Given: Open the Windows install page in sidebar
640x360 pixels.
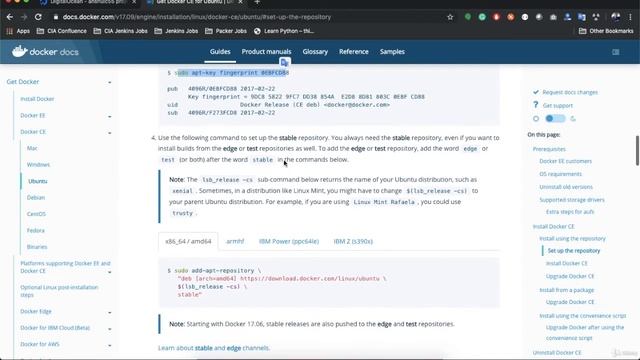Looking at the screenshot, I should click(38, 164).
